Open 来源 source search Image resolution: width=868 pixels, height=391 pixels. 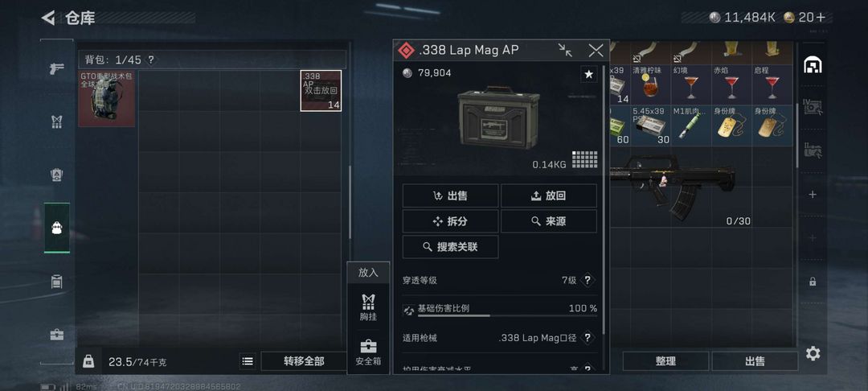point(549,221)
